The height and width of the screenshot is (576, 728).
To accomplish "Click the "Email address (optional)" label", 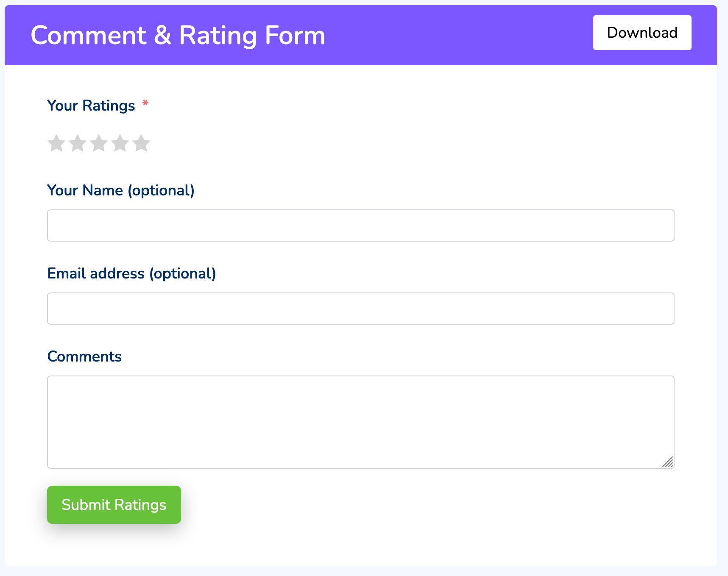I will click(131, 273).
